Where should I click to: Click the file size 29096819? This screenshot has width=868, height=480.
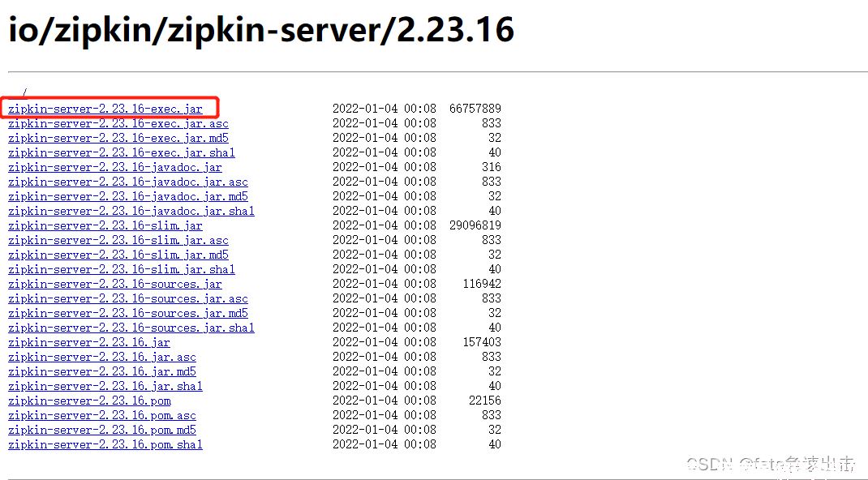(475, 225)
